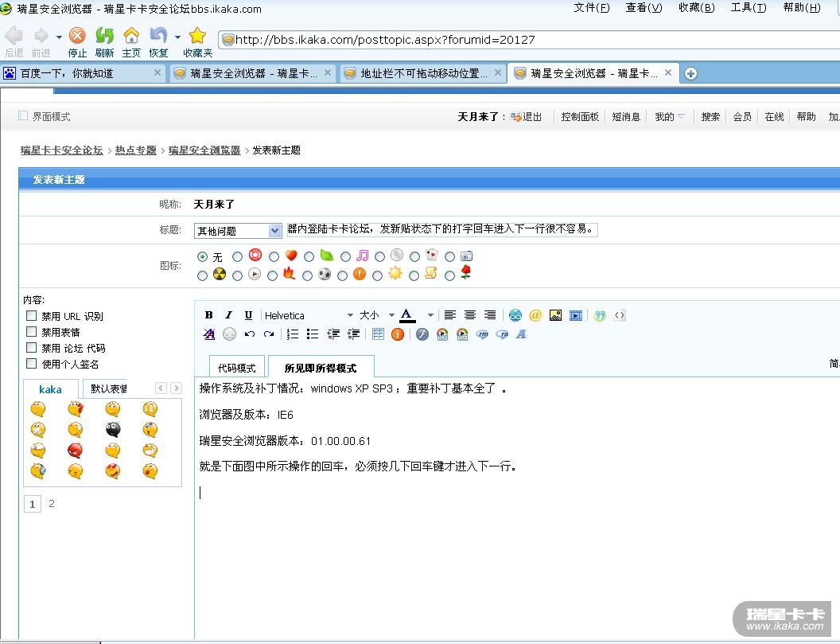Insert hyperlink with globe icon

coord(515,315)
